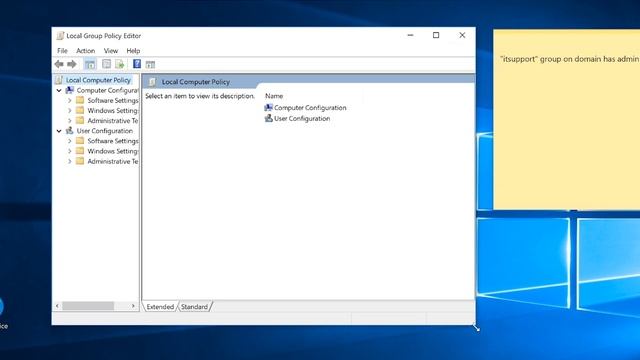Click the Back arrow toolbar icon
The image size is (640, 360).
pyautogui.click(x=59, y=64)
